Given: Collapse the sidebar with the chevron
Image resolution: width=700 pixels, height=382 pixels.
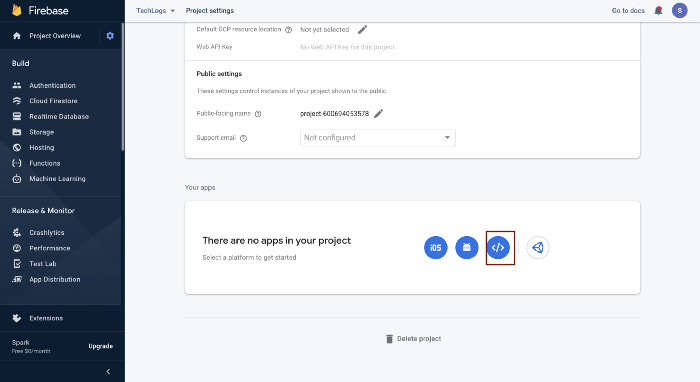Looking at the screenshot, I should (x=108, y=371).
